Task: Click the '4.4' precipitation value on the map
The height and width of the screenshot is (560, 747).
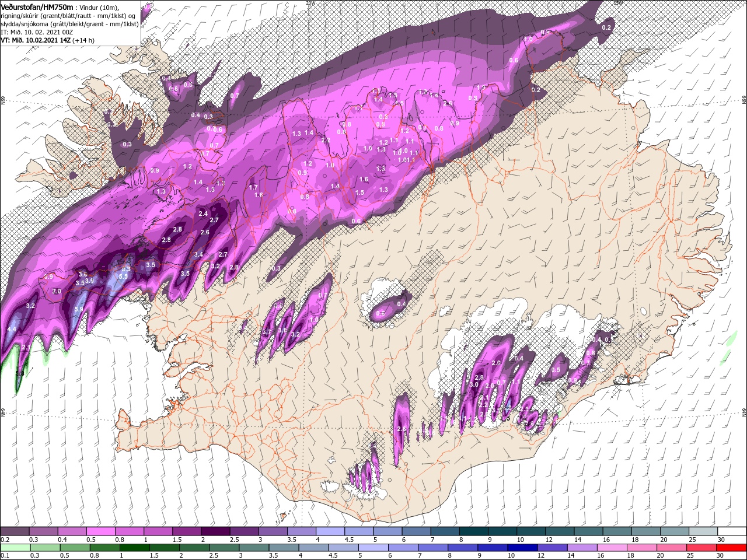Action: tap(12, 329)
